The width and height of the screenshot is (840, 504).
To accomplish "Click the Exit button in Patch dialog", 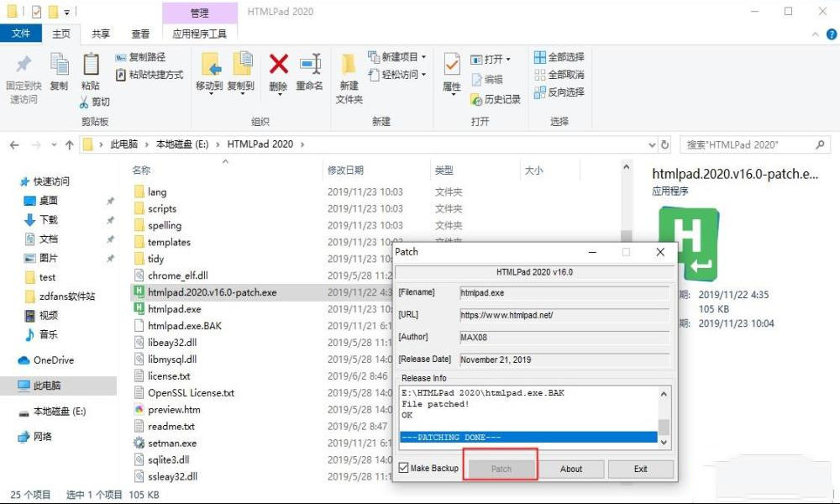I will pyautogui.click(x=641, y=469).
